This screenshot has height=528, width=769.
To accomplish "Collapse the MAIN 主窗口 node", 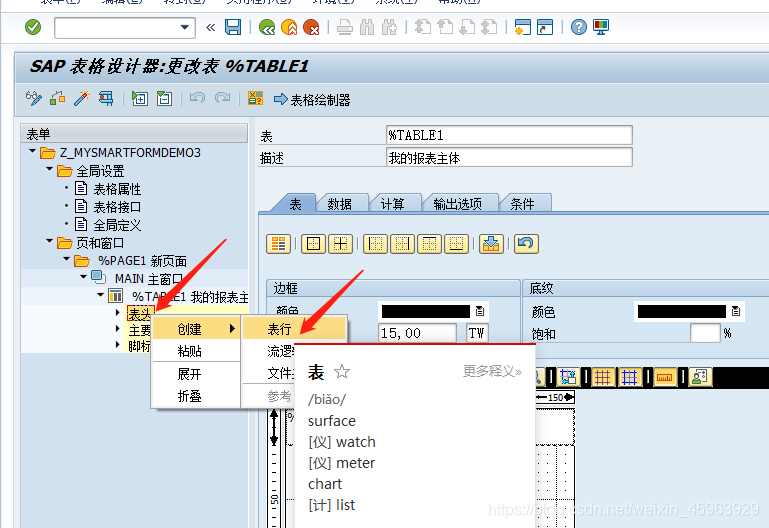I will tap(84, 277).
